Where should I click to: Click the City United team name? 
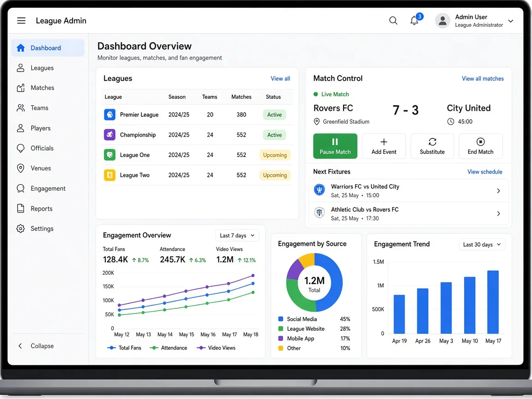point(469,108)
